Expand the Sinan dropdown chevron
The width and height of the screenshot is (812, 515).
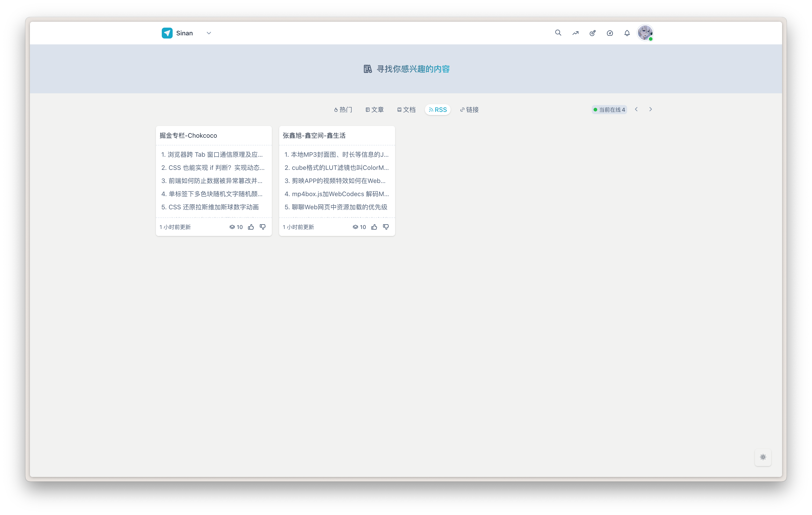tap(209, 33)
